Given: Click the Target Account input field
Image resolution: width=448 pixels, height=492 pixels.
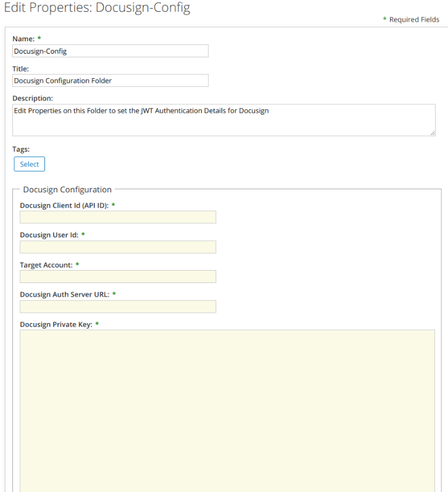Looking at the screenshot, I should (118, 276).
